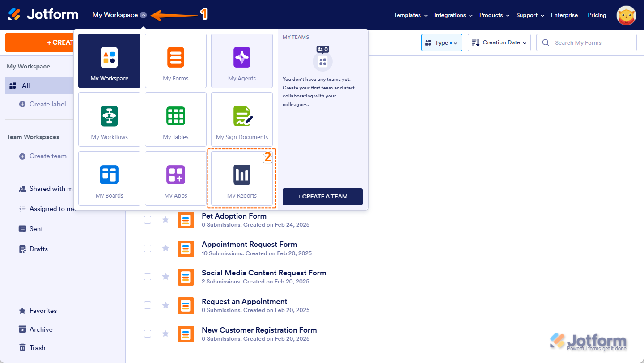Star the Appointment Request Form

coord(165,248)
